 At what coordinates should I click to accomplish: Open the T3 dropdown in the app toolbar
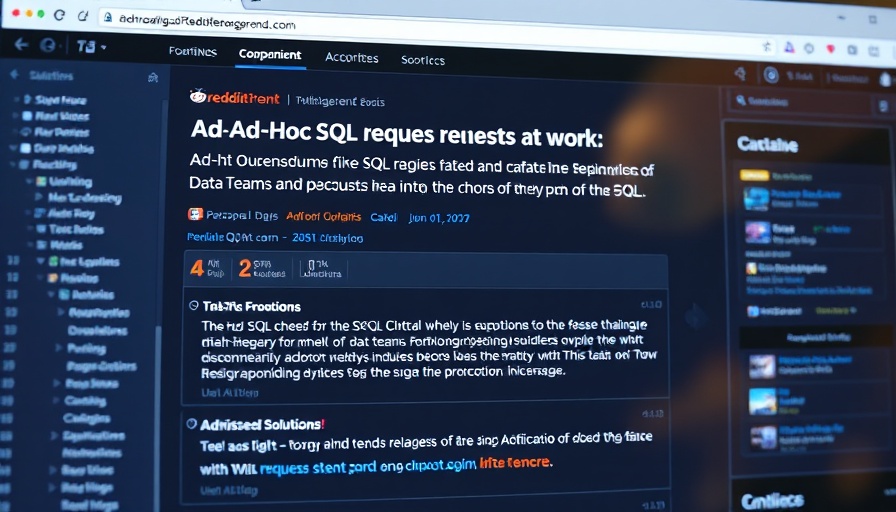(x=91, y=46)
